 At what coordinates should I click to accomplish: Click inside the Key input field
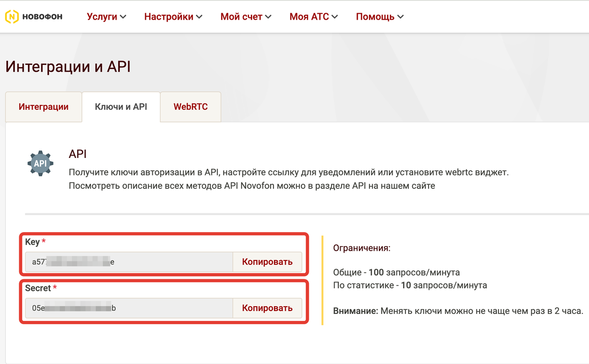pyautogui.click(x=129, y=262)
